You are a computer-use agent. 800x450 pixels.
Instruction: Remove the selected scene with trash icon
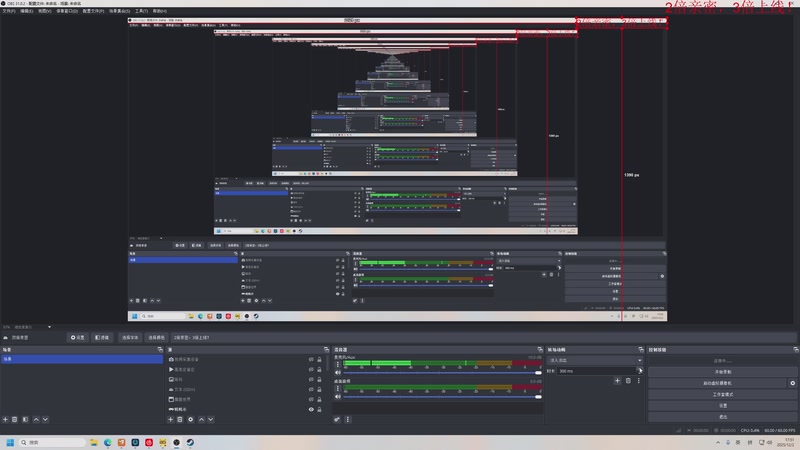coord(15,419)
